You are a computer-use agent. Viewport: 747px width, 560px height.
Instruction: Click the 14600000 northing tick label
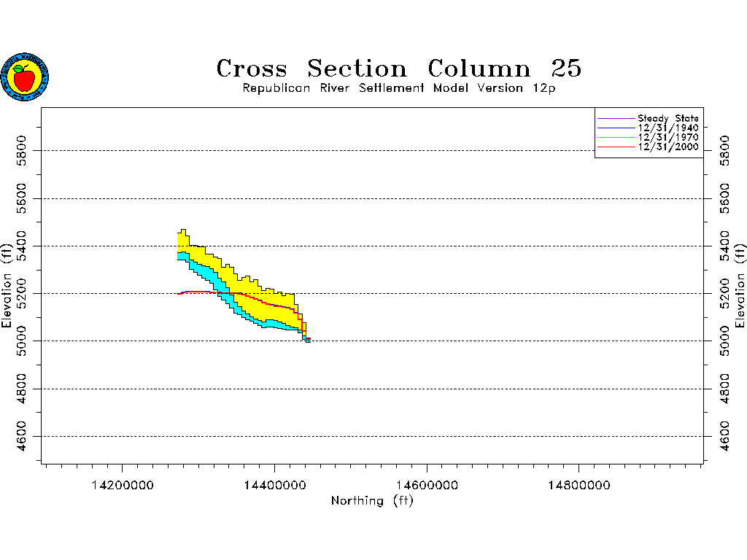(427, 485)
